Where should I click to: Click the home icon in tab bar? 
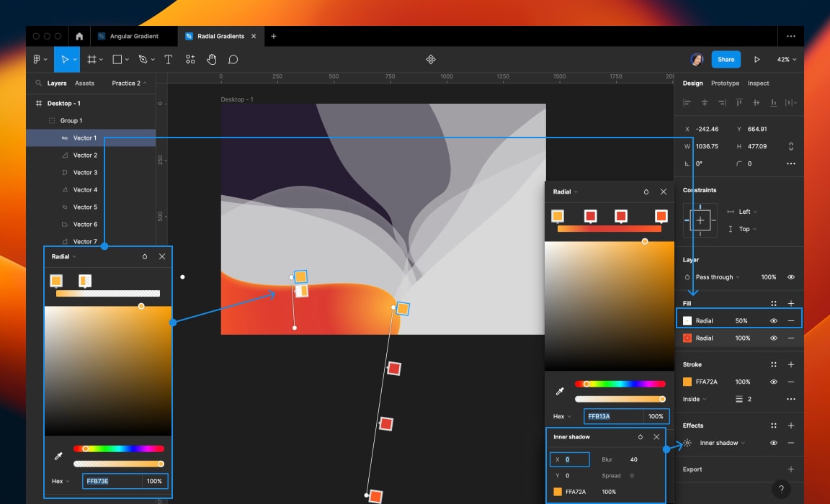point(79,36)
